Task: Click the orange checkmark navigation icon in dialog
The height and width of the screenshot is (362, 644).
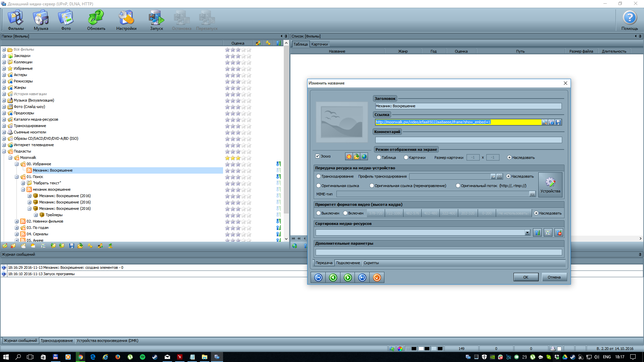Action: (377, 278)
